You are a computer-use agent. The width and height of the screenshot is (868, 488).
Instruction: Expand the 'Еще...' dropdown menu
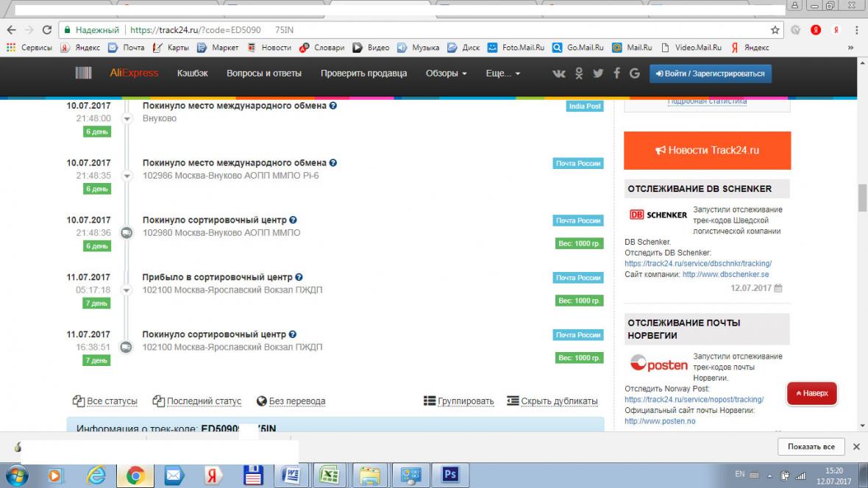pos(503,73)
